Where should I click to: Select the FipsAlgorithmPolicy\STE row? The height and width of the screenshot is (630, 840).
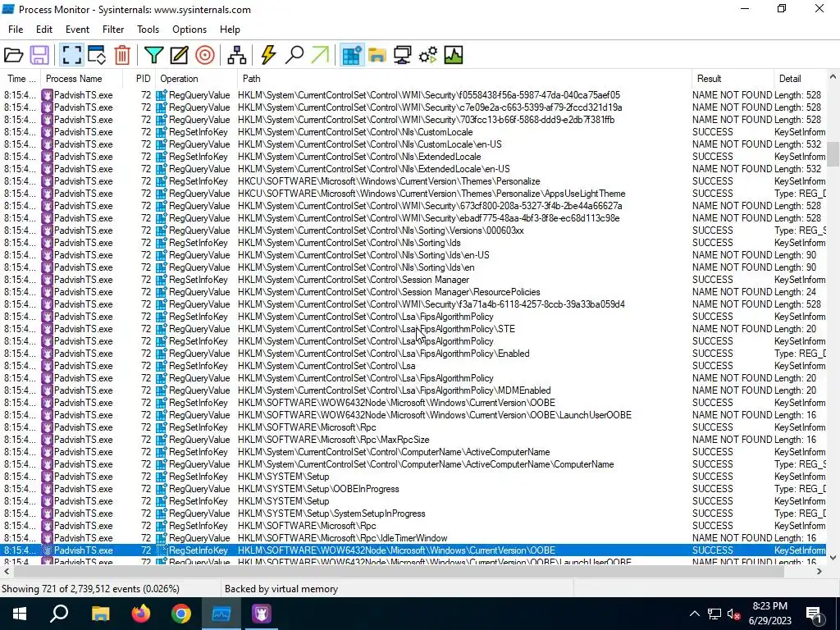[x=413, y=329]
